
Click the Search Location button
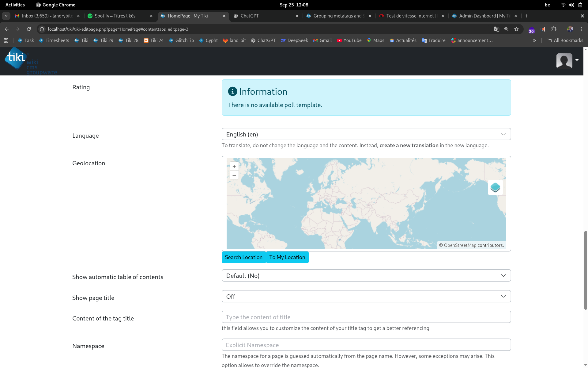click(x=244, y=257)
